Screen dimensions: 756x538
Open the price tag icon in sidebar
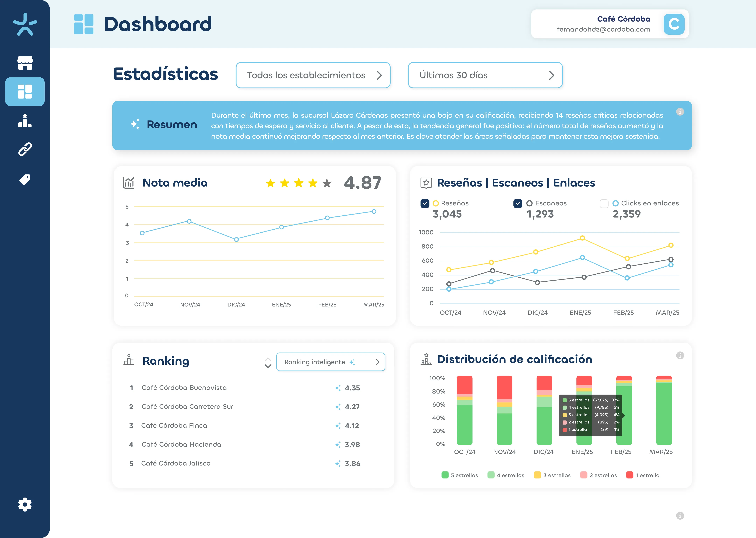(25, 179)
